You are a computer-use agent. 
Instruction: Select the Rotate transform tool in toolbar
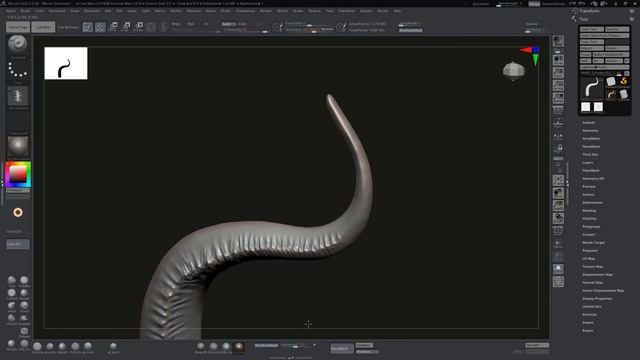click(138, 27)
